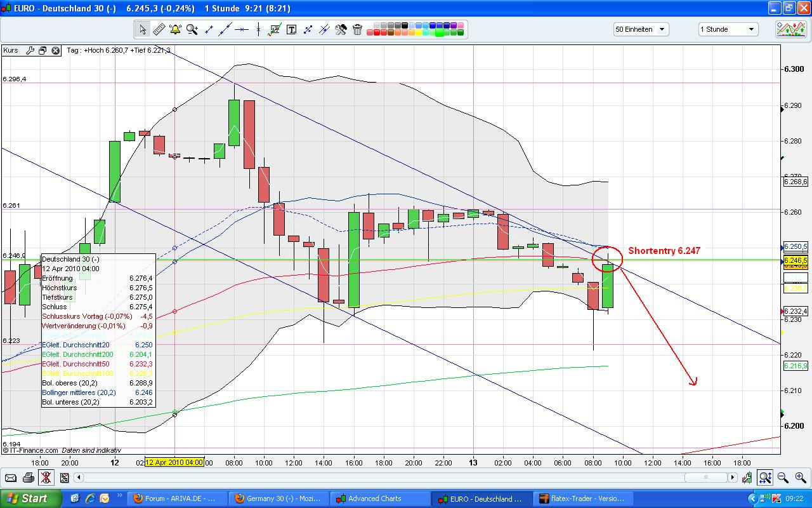The image size is (812, 508).
Task: Pick the dashed blue line tool
Action: [308, 29]
